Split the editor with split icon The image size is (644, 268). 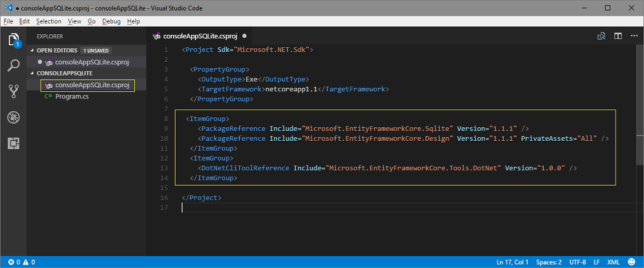[617, 36]
